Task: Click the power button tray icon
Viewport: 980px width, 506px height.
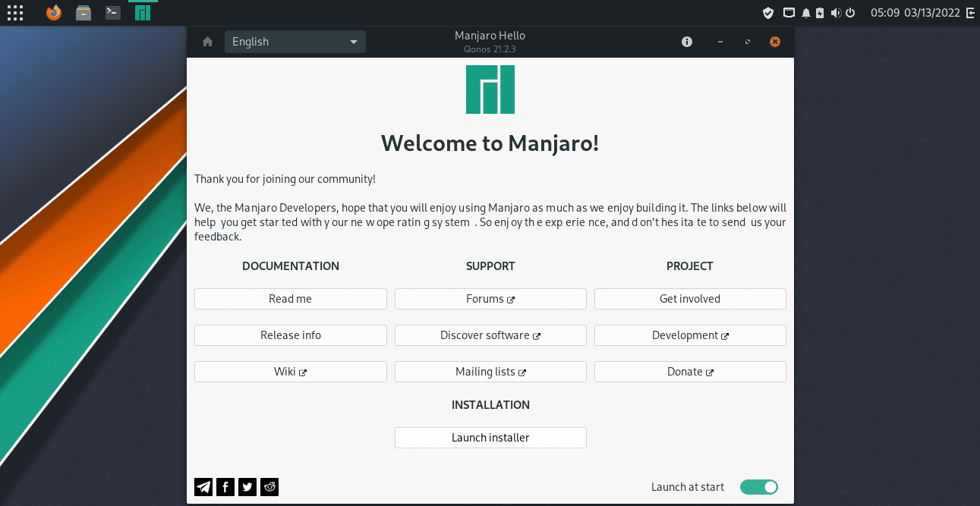Action: point(850,13)
